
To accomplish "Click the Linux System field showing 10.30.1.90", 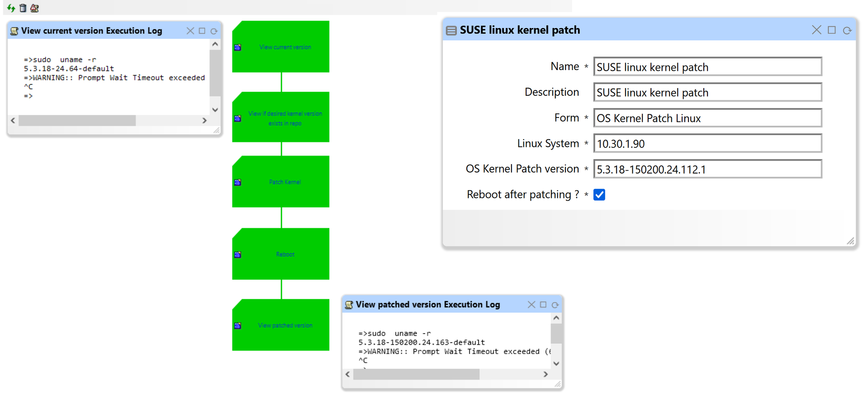I will 708,144.
